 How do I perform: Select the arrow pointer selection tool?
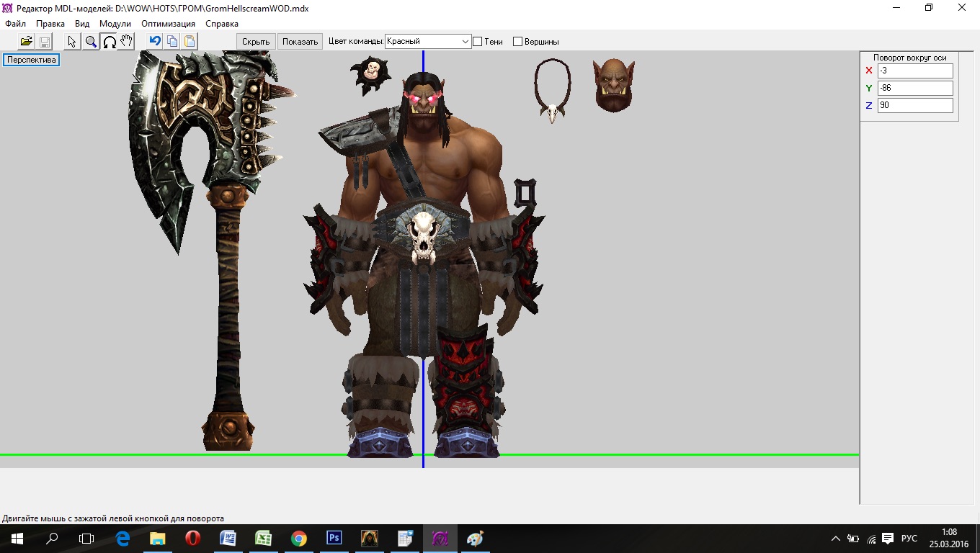pyautogui.click(x=72, y=41)
